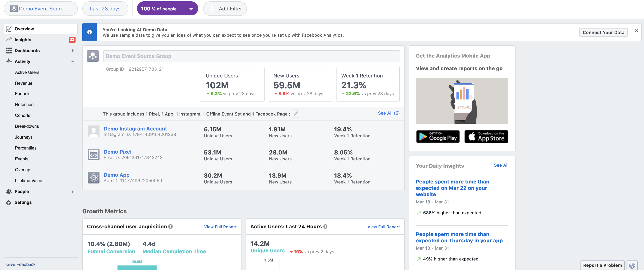Open Percentiles in sidebar
Screen dimensions: 644x270
pos(26,148)
